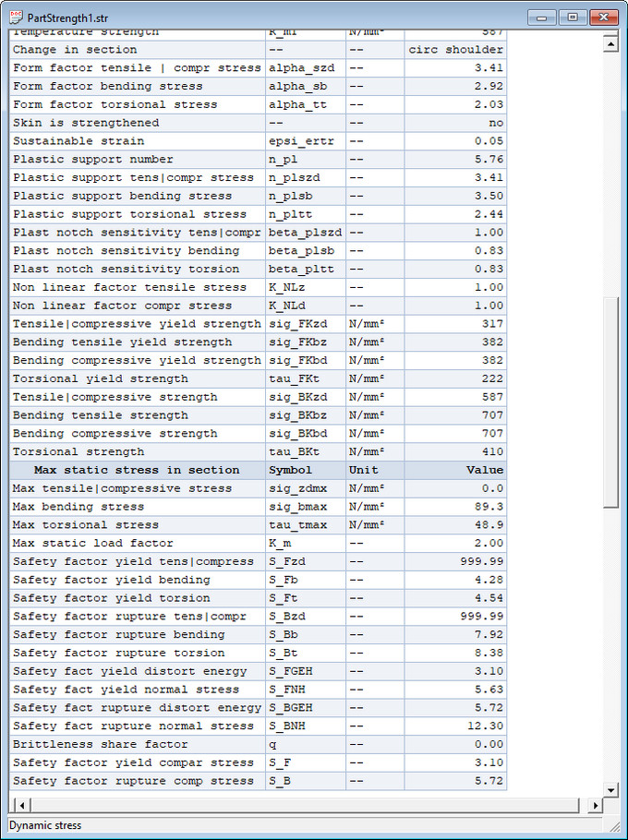Click the horizontal scrollbar bar
The width and height of the screenshot is (628, 840).
(305, 806)
